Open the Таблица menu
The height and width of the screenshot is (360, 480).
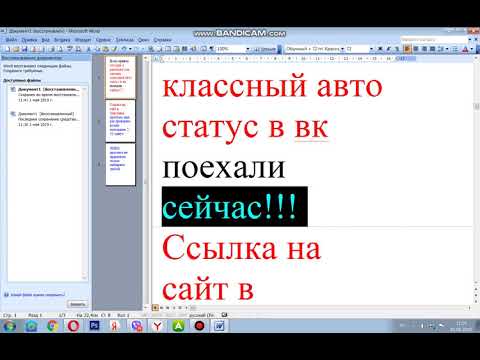pyautogui.click(x=125, y=40)
